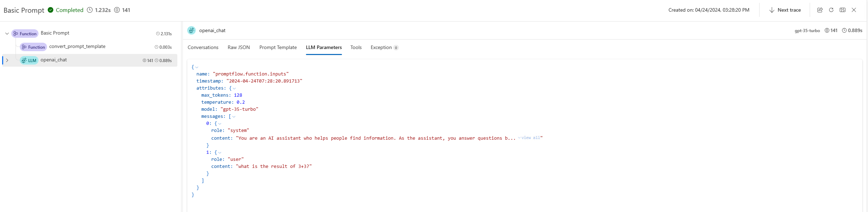Open the layout settings icon beside refresh
The image size is (868, 212).
tap(842, 10)
